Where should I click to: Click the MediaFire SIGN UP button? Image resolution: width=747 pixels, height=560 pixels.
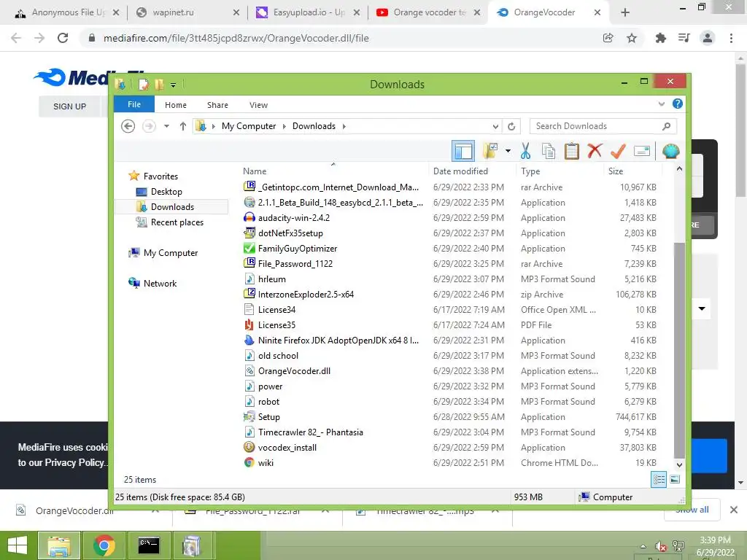point(69,106)
